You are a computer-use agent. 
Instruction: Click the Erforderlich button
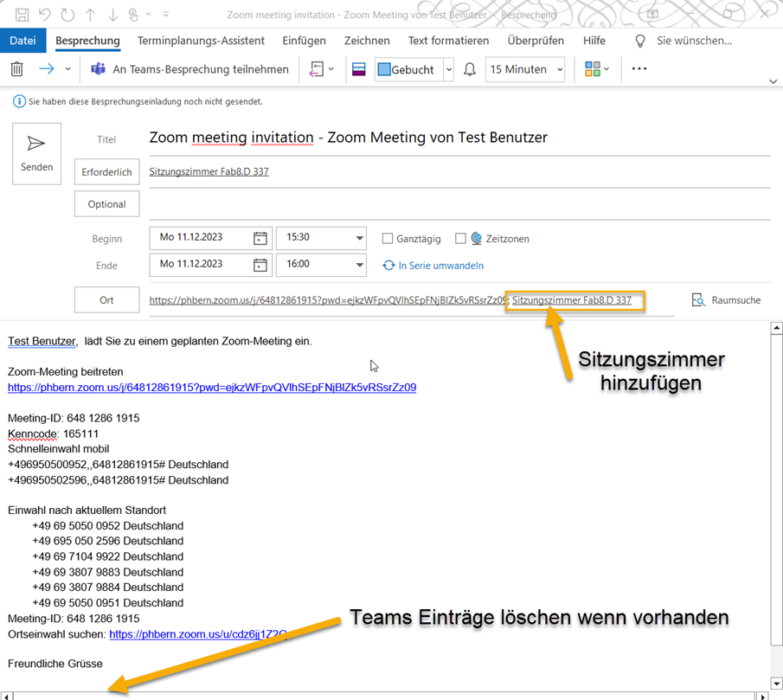point(107,171)
